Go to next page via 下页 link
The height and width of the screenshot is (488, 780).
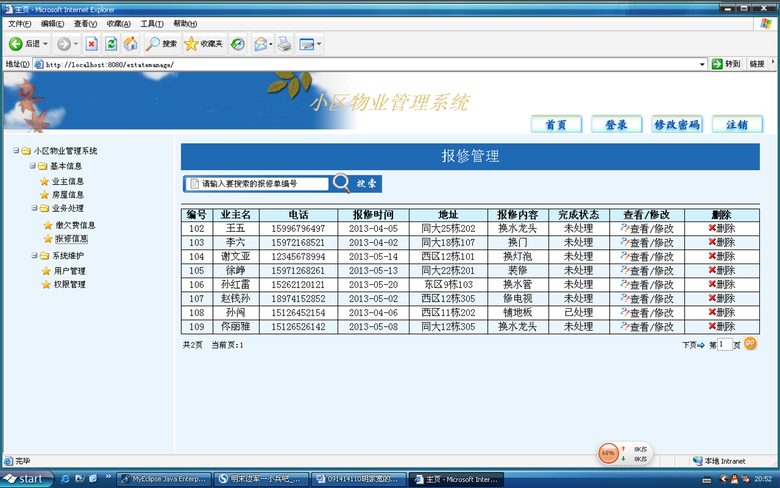click(693, 344)
